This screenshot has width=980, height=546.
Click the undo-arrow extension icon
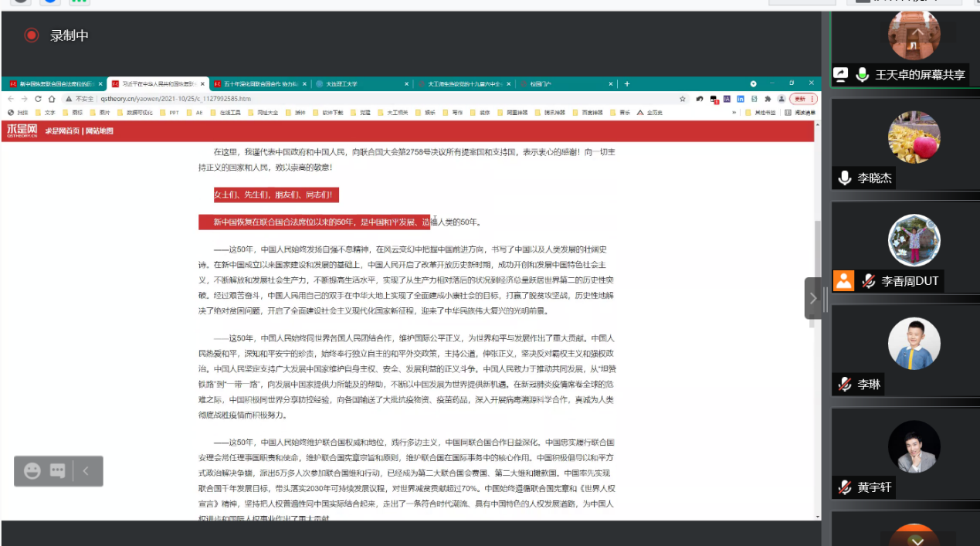pos(700,99)
